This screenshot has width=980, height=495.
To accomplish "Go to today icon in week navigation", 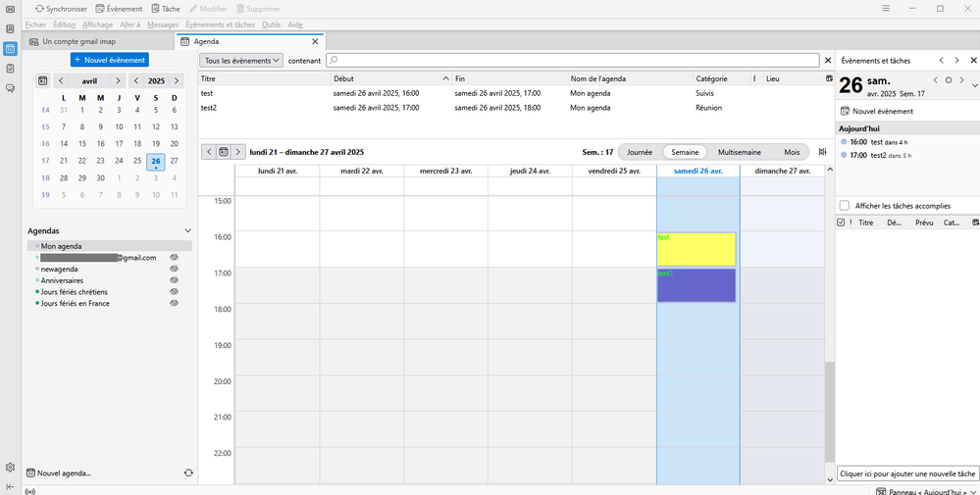I will click(x=224, y=152).
